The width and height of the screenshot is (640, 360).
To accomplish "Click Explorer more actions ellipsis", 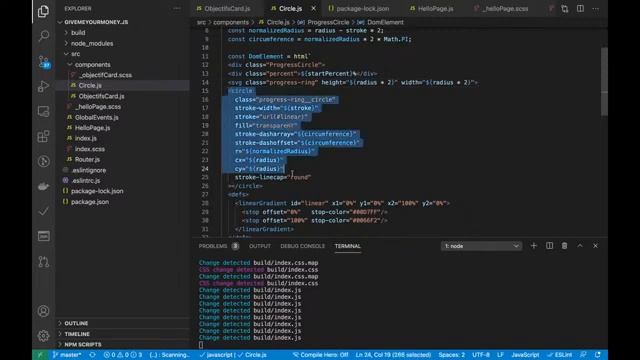I will pos(177,8).
